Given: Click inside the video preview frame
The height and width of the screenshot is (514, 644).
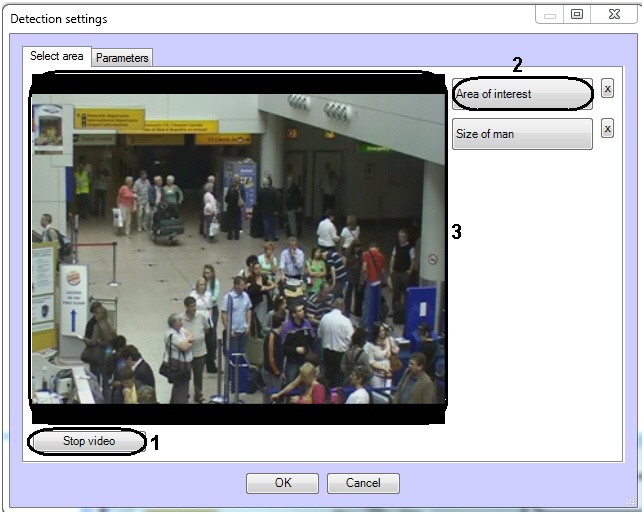Looking at the screenshot, I should click(x=239, y=249).
